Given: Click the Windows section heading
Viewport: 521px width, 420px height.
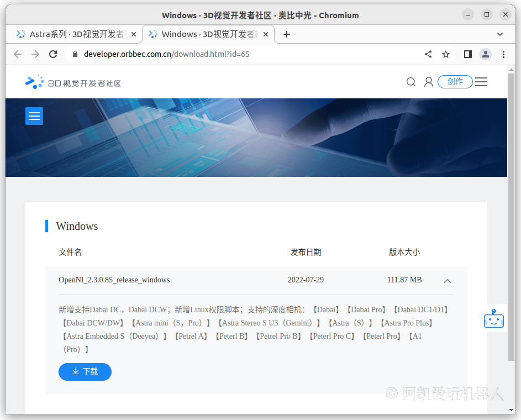Looking at the screenshot, I should pos(77,226).
